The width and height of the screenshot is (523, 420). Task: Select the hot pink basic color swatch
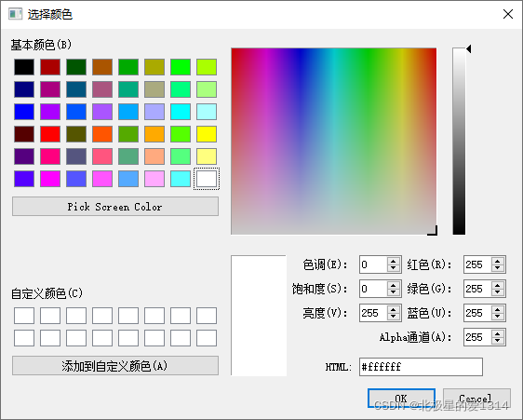point(50,156)
